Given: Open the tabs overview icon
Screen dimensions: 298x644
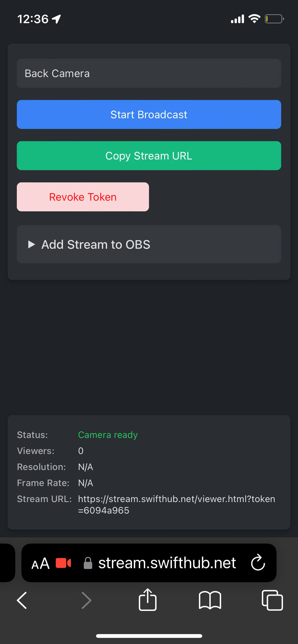Looking at the screenshot, I should pos(272,600).
